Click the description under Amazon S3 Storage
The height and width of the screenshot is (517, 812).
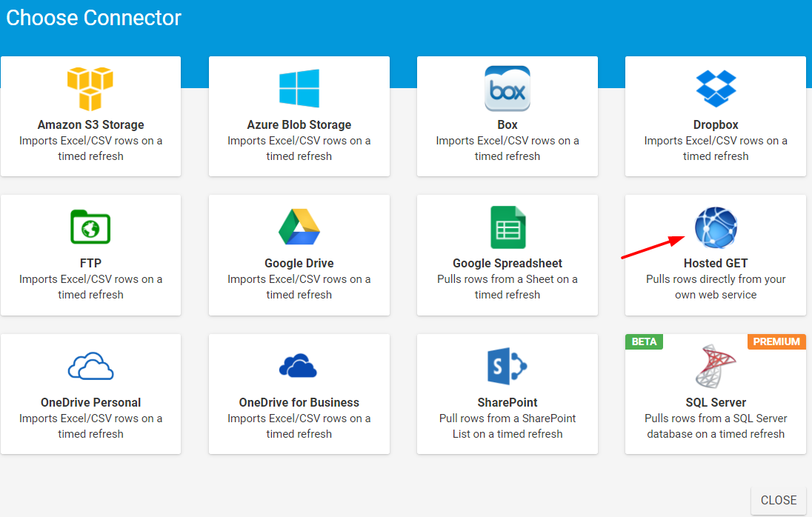(x=90, y=149)
